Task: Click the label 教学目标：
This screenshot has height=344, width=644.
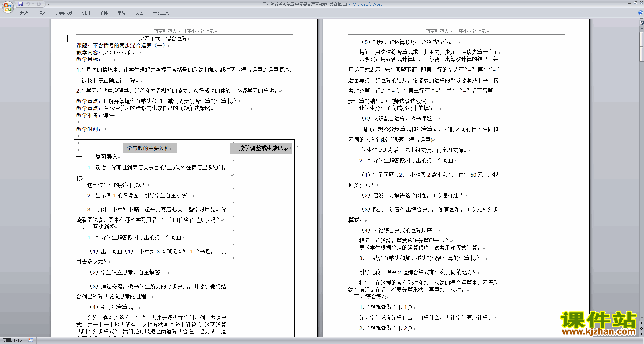Action: click(89, 59)
